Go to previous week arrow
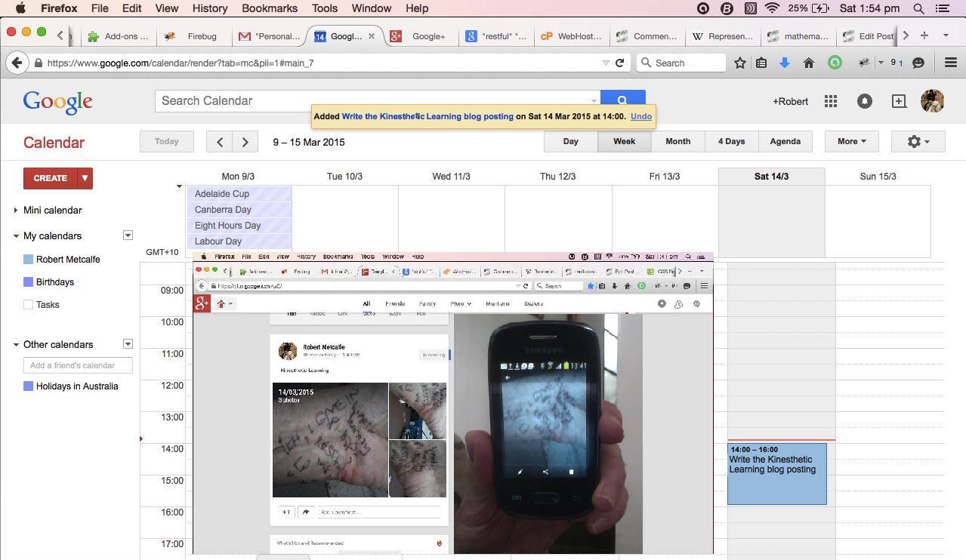This screenshot has height=560, width=966. pyautogui.click(x=220, y=142)
